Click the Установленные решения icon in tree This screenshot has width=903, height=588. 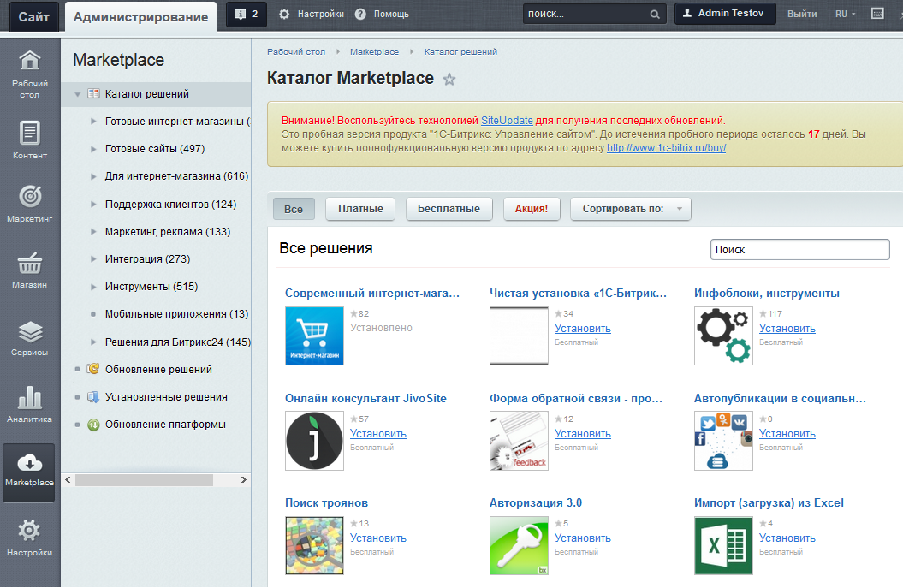coord(93,396)
